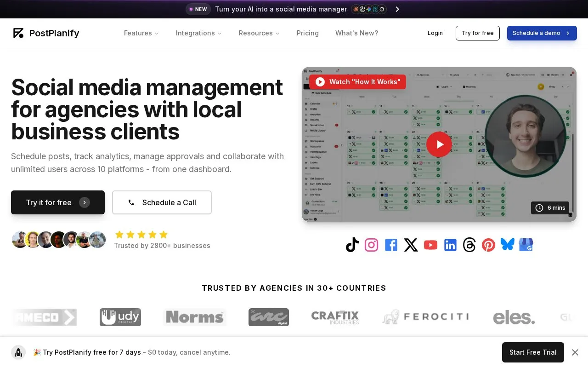Click the Schedule a Call button
This screenshot has height=368, width=588.
pyautogui.click(x=162, y=202)
